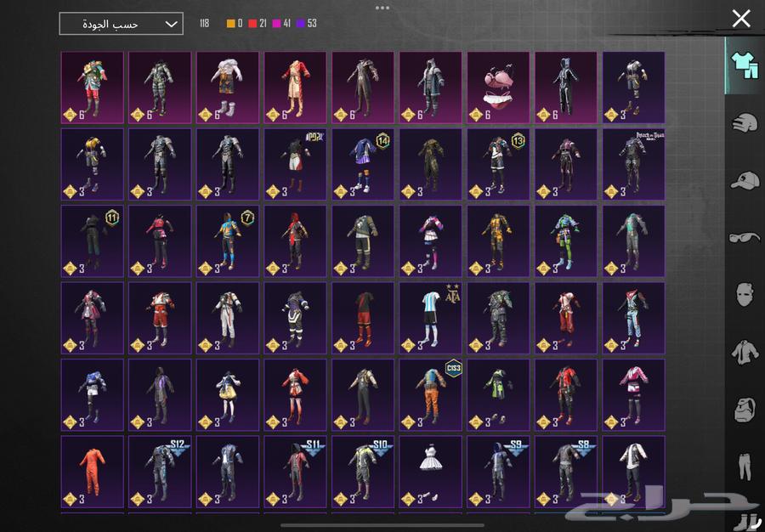The height and width of the screenshot is (532, 765).
Task: Select the white dress outfit thumbnail
Action: [x=430, y=472]
